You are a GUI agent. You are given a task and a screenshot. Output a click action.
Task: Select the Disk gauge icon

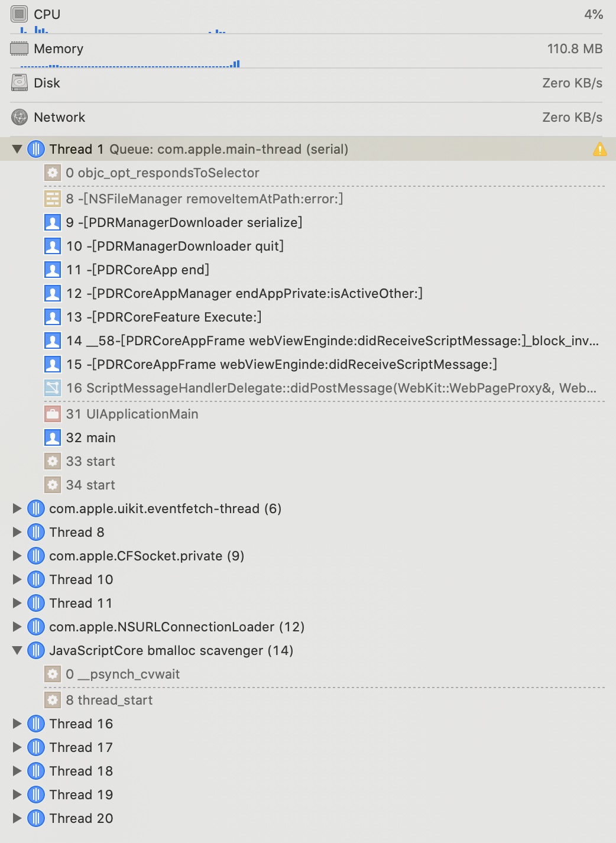20,83
